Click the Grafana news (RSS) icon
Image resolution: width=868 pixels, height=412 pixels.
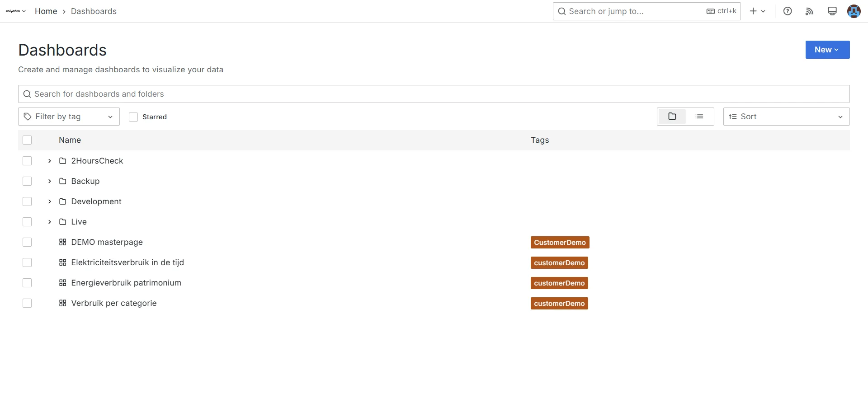tap(809, 11)
